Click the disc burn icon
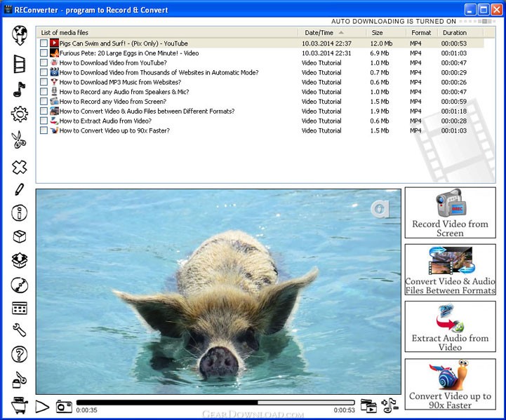The width and height of the screenshot is (506, 420). (x=20, y=285)
